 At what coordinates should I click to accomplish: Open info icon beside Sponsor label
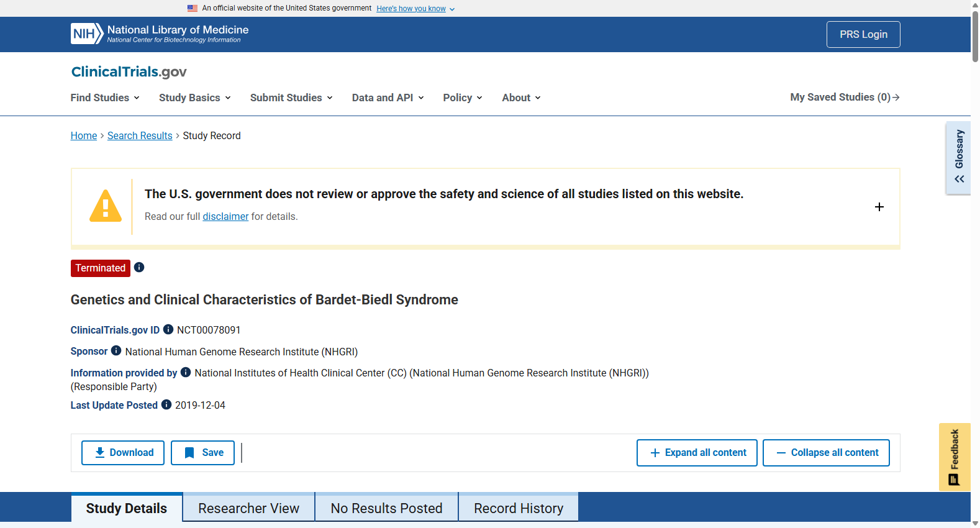click(116, 350)
